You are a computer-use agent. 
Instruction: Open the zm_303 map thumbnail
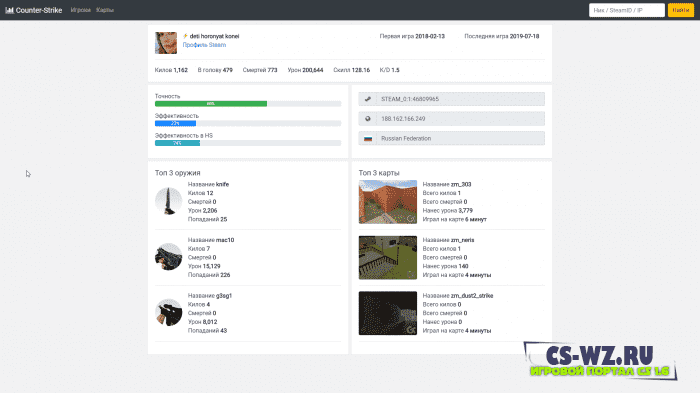[x=388, y=202]
